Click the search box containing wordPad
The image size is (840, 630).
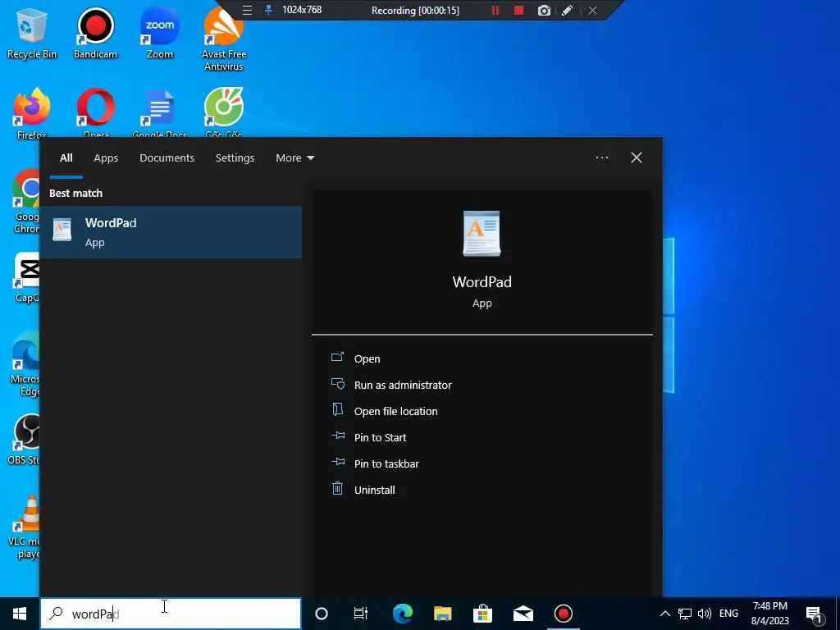(171, 614)
